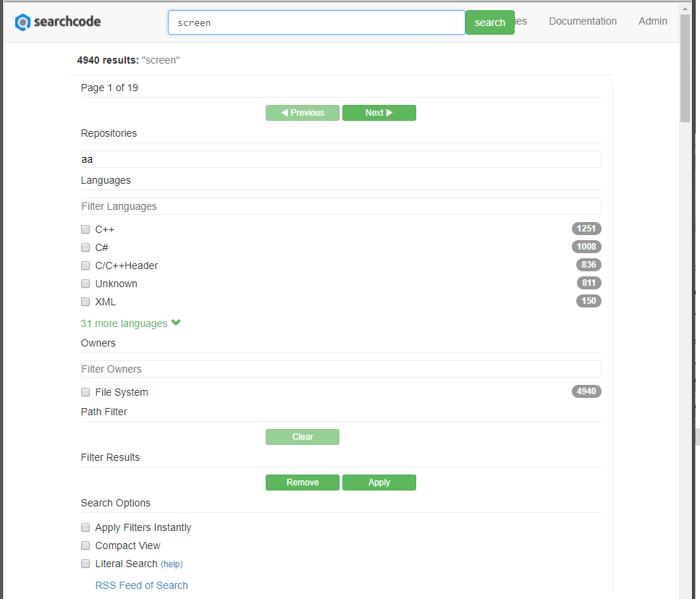This screenshot has height=599, width=700.
Task: Click the Apply filters button
Action: tap(379, 483)
